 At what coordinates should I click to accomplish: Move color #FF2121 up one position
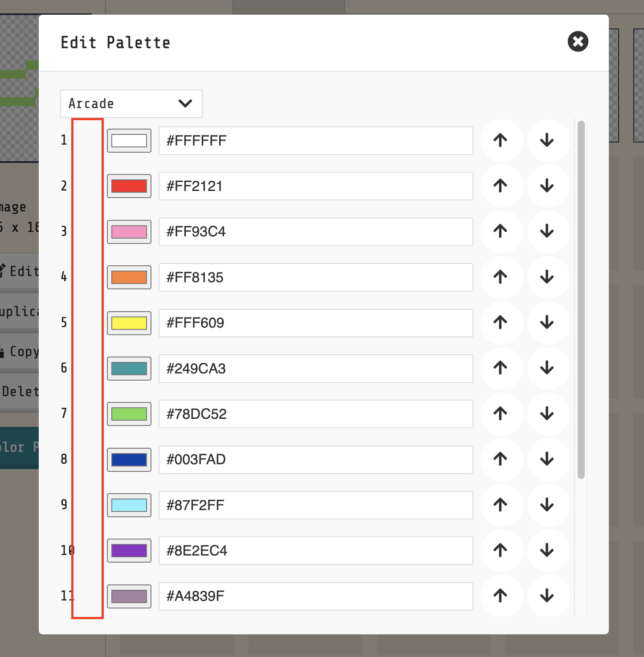pyautogui.click(x=501, y=186)
